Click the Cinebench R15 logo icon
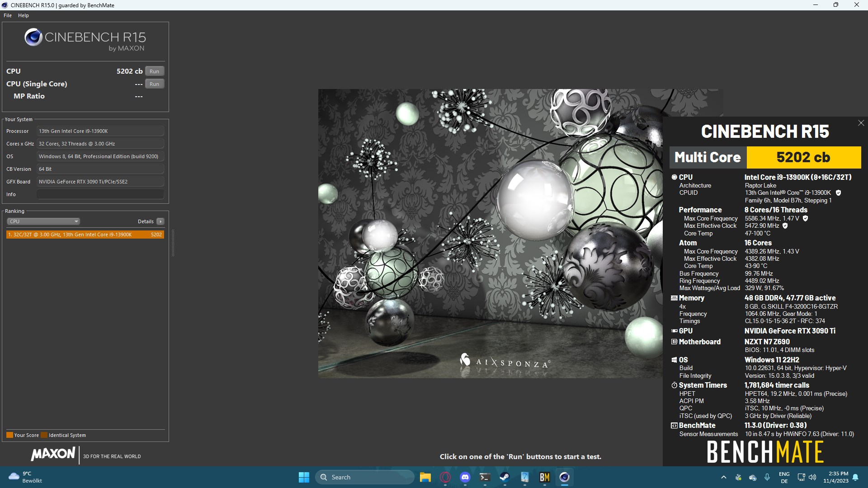This screenshot has width=868, height=488. tap(33, 38)
